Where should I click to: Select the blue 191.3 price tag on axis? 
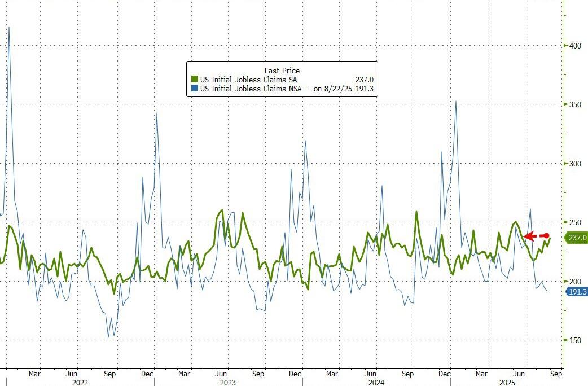click(577, 291)
